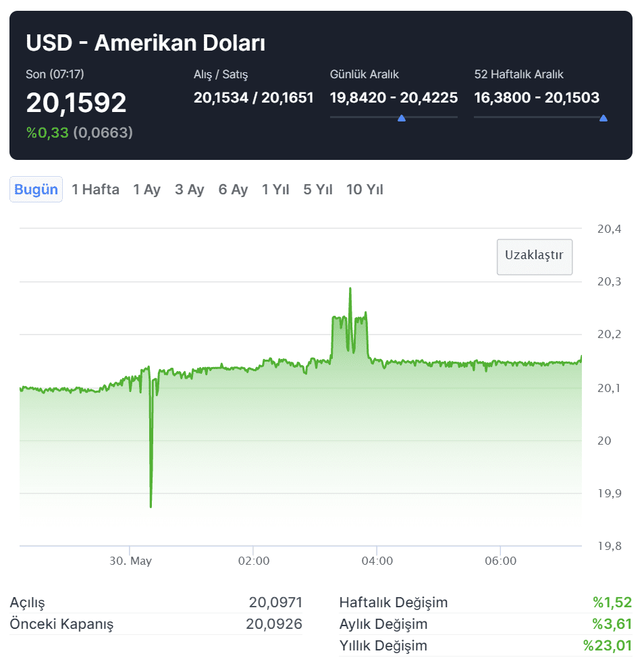Choose the 6 Ay time range
Screen dimensions: 644x668
tap(233, 190)
